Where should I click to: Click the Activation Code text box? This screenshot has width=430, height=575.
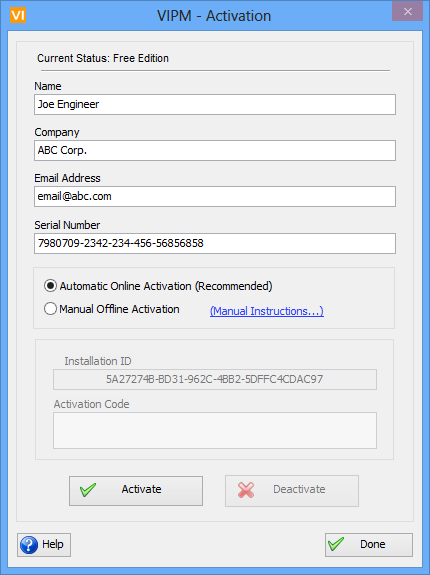pos(215,431)
